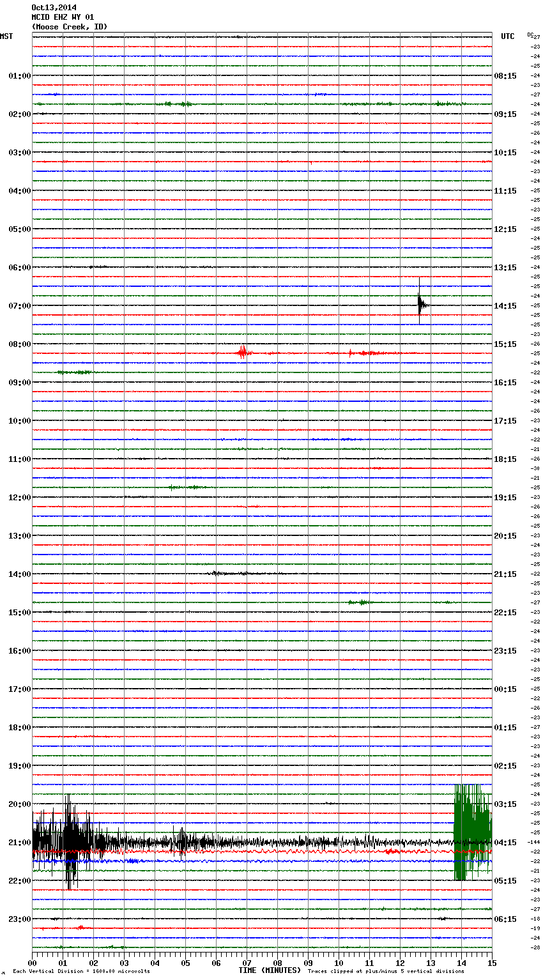Select the station code 'MCID EHZ WY 01'
The height and width of the screenshot is (980, 543).
click(63, 17)
